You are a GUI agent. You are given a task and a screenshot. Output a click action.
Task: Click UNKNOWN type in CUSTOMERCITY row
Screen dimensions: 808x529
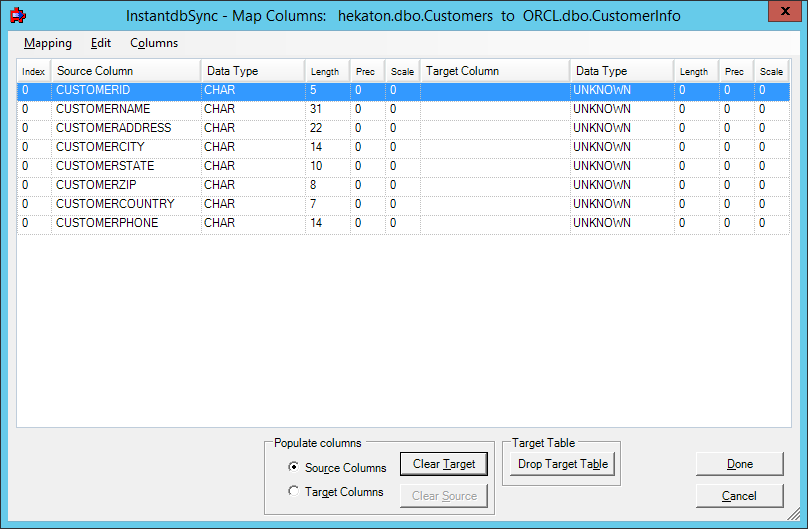click(602, 147)
